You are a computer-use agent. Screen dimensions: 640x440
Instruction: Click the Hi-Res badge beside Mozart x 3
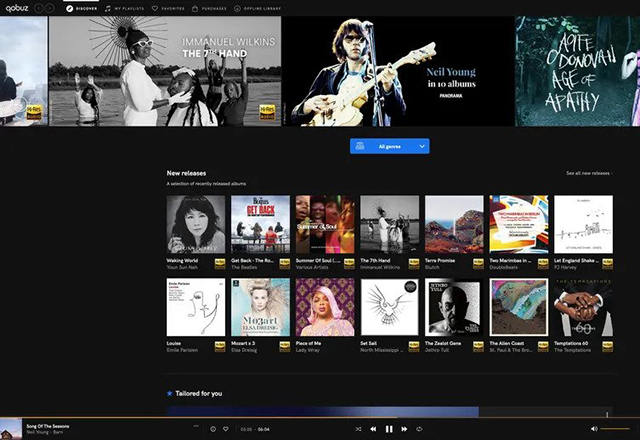284,347
